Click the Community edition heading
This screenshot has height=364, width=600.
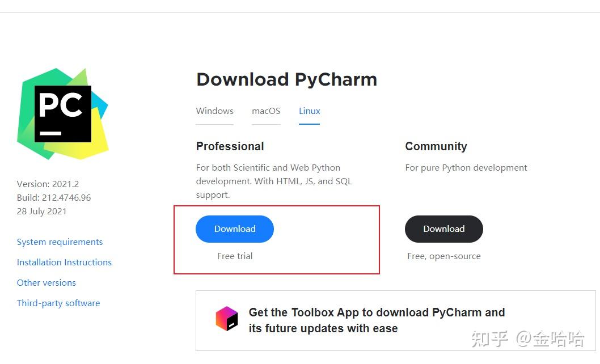pyautogui.click(x=436, y=146)
